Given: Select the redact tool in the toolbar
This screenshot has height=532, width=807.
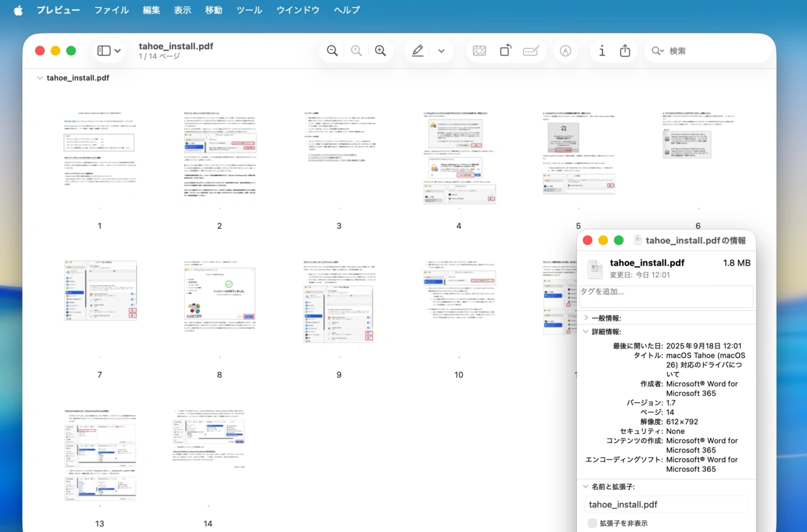Looking at the screenshot, I should [531, 50].
